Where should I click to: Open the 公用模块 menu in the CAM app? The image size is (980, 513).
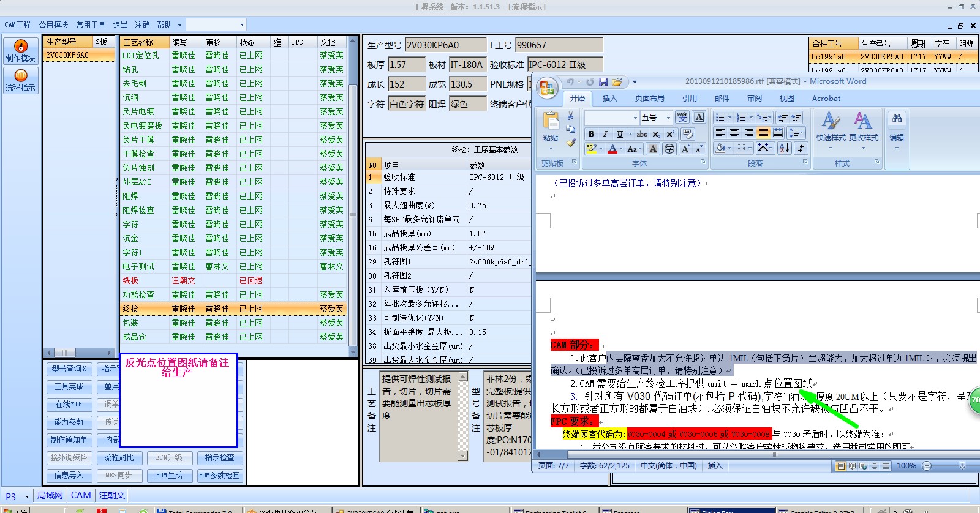[54, 24]
